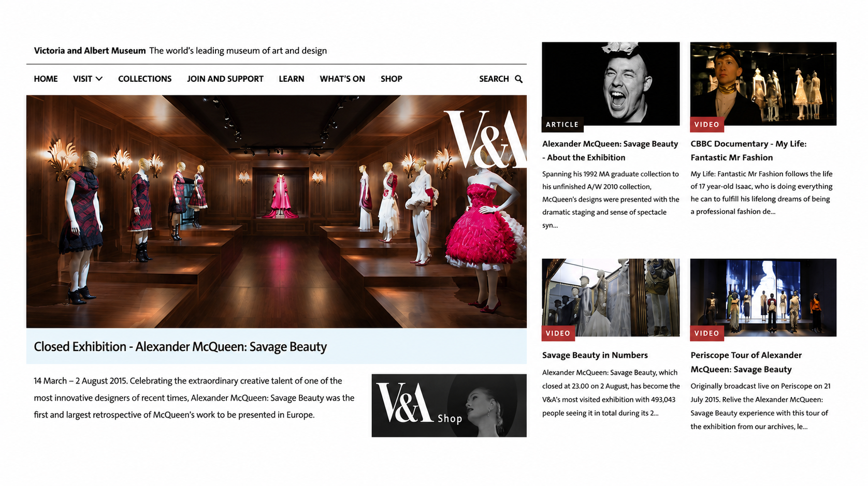Viewport: 868px width, 486px height.
Task: Click Closed Exhibition Savage Beauty heading
Action: tap(180, 346)
